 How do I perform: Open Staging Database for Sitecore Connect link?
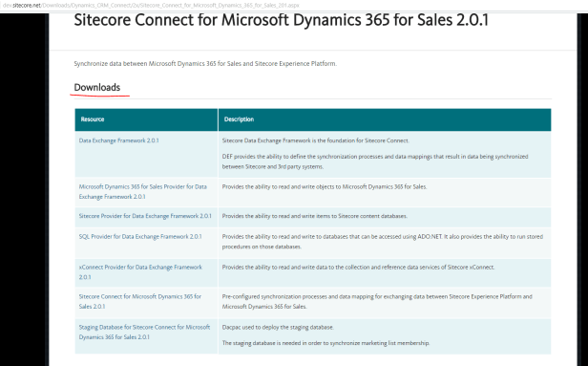point(144,333)
